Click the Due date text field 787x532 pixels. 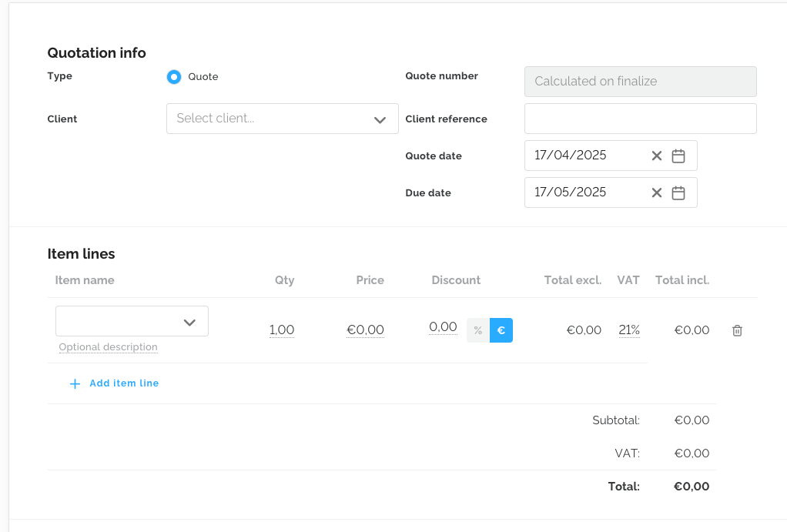click(x=585, y=192)
